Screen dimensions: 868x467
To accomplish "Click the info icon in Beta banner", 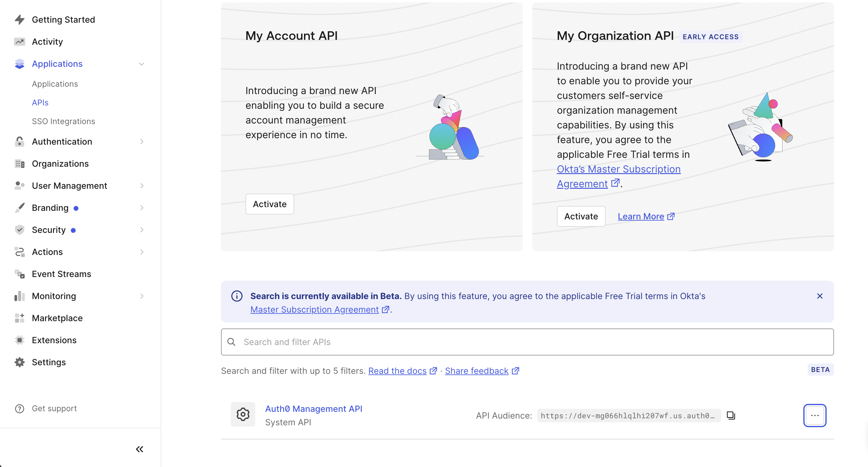I will [237, 296].
